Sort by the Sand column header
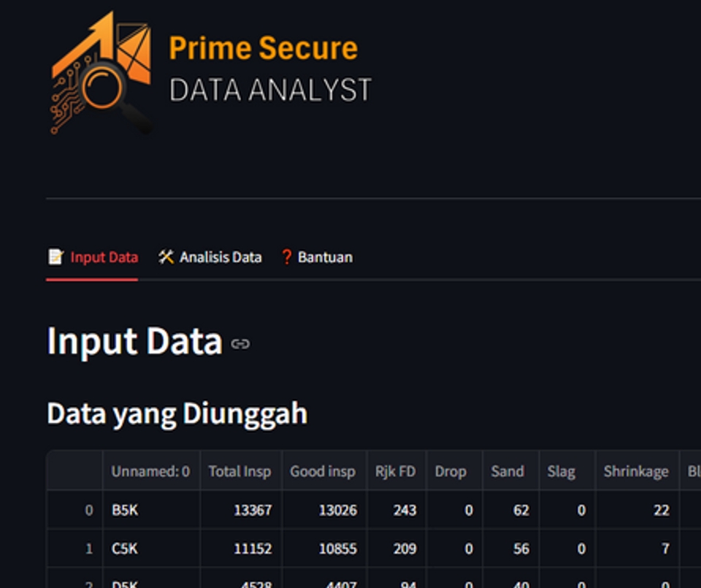This screenshot has height=588, width=701. click(x=509, y=471)
